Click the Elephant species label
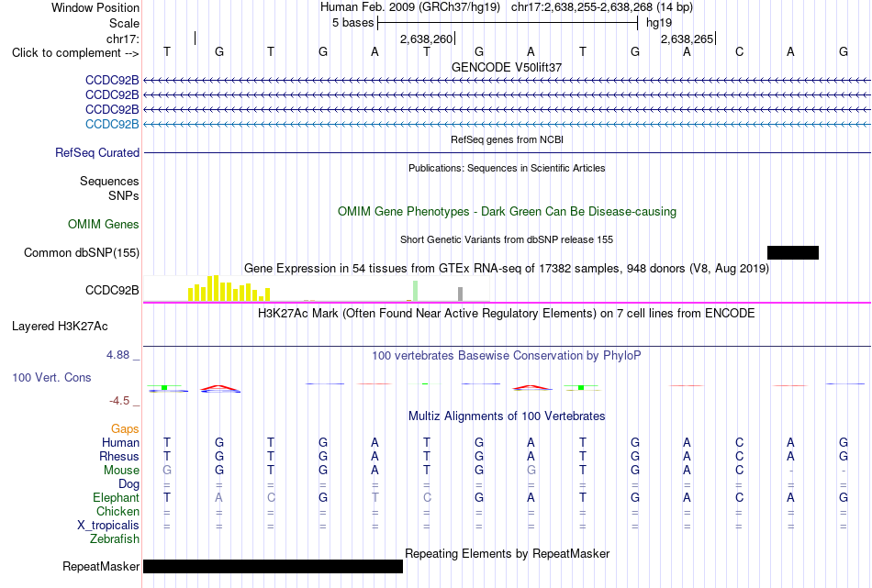This screenshot has width=872, height=588. 116,497
